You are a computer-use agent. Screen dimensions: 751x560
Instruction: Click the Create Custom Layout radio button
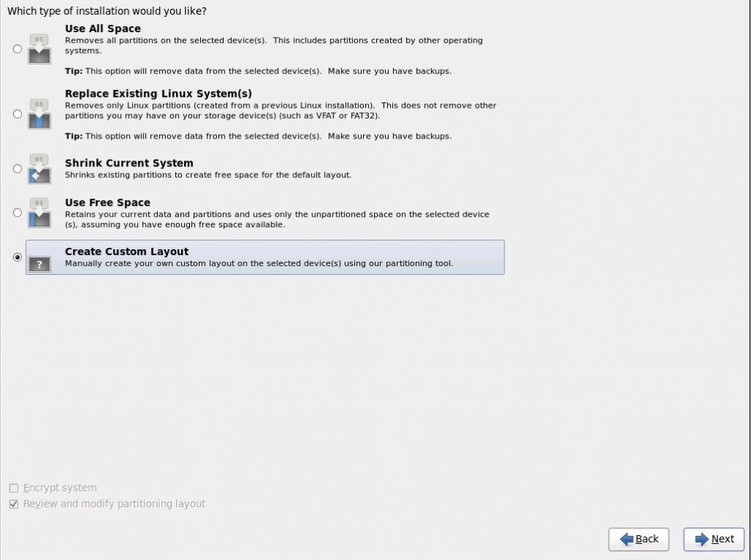click(17, 257)
